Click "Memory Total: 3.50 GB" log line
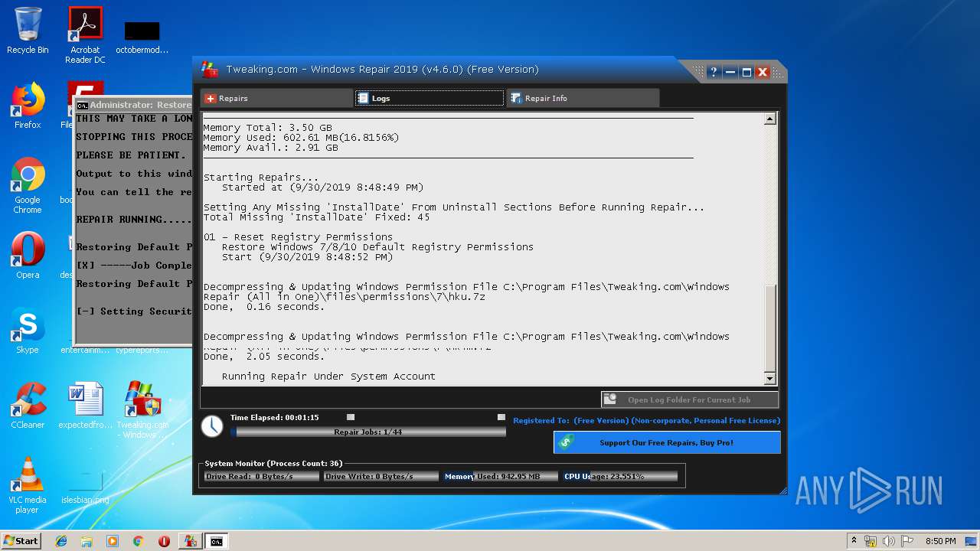This screenshot has width=980, height=551. point(268,128)
